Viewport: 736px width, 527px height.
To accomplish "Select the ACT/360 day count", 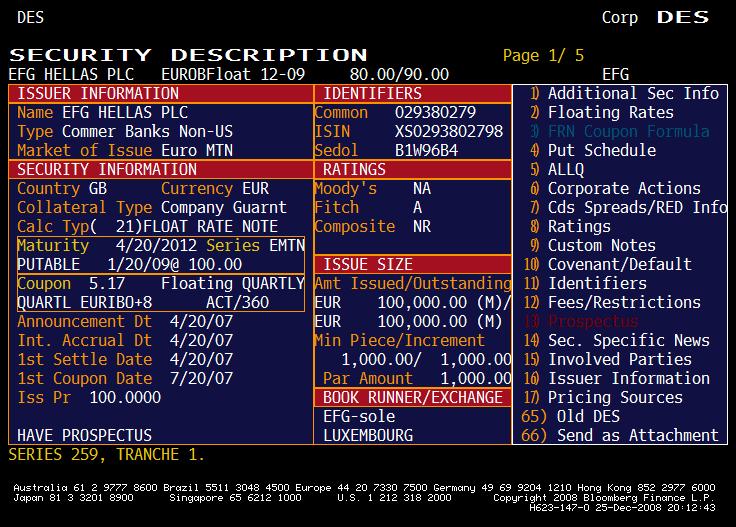I will pyautogui.click(x=238, y=302).
